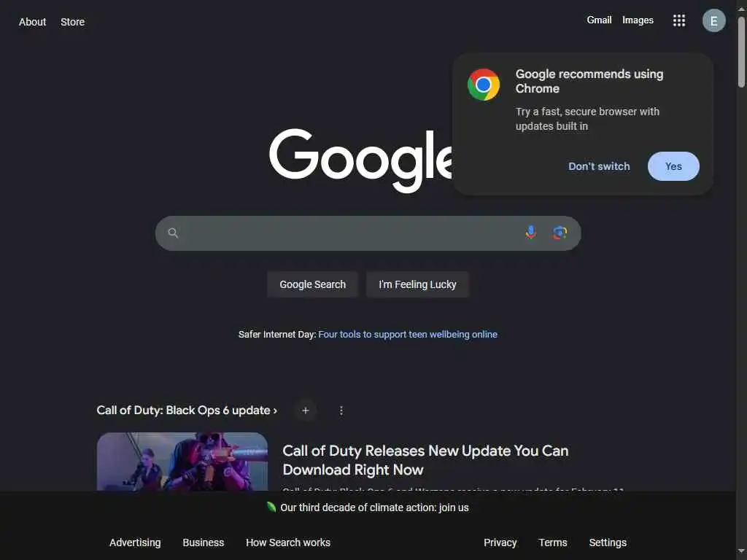The width and height of the screenshot is (747, 560).
Task: Click the Google Search button
Action: (x=312, y=284)
